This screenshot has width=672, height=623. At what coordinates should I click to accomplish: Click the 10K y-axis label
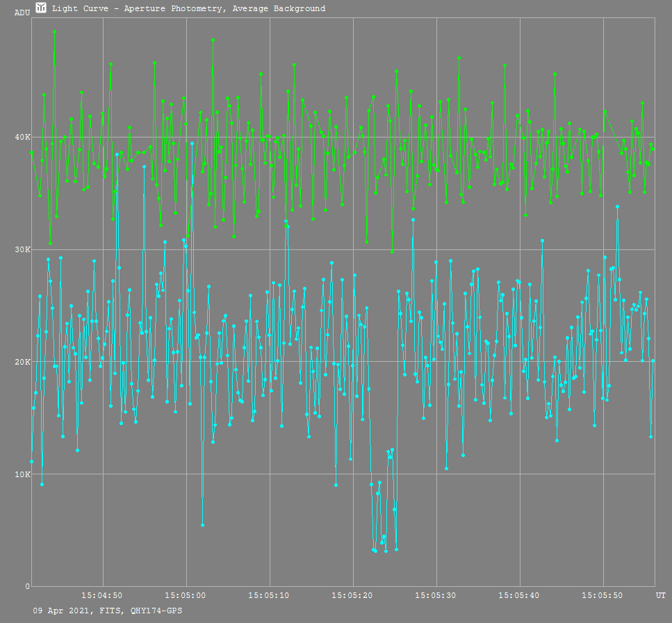pos(23,474)
